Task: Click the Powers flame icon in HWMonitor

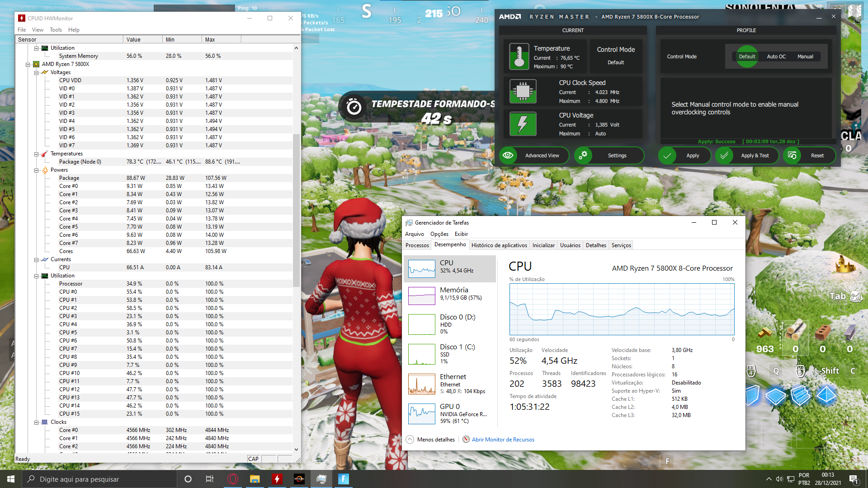Action: click(45, 170)
